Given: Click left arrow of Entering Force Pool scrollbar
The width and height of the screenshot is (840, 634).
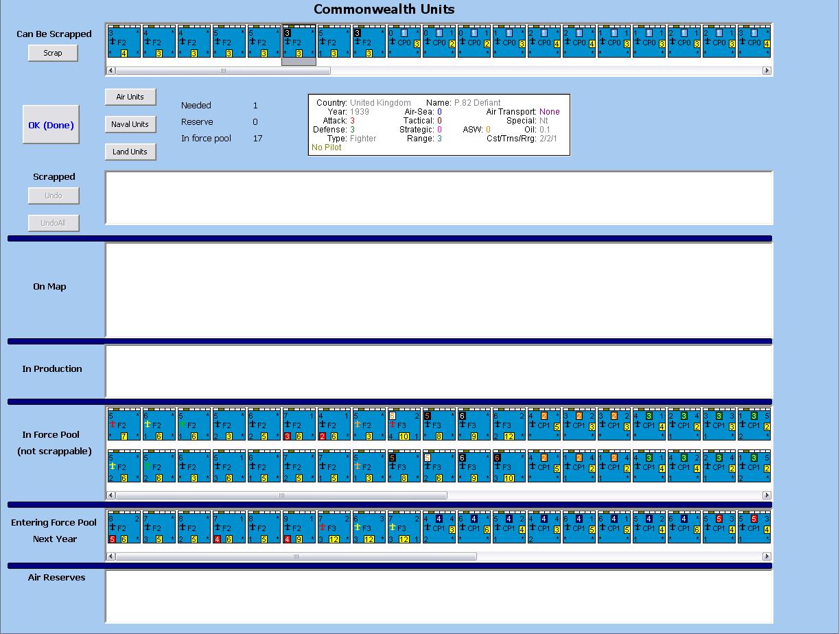Looking at the screenshot, I should (x=111, y=556).
